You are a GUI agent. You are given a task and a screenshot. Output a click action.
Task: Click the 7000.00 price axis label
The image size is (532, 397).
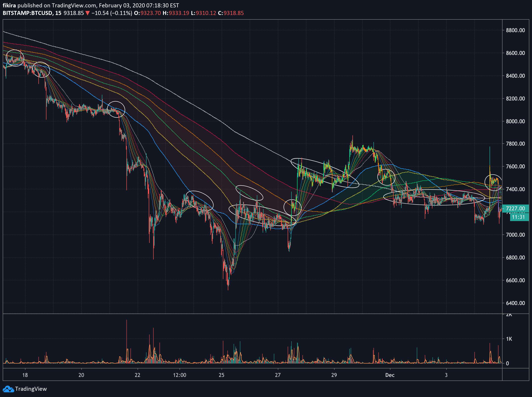pos(515,234)
